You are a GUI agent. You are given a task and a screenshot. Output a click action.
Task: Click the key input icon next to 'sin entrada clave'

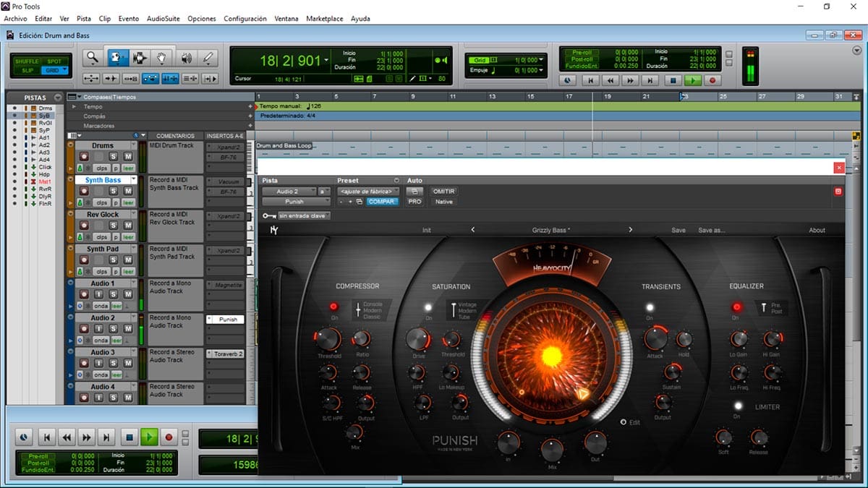[269, 215]
